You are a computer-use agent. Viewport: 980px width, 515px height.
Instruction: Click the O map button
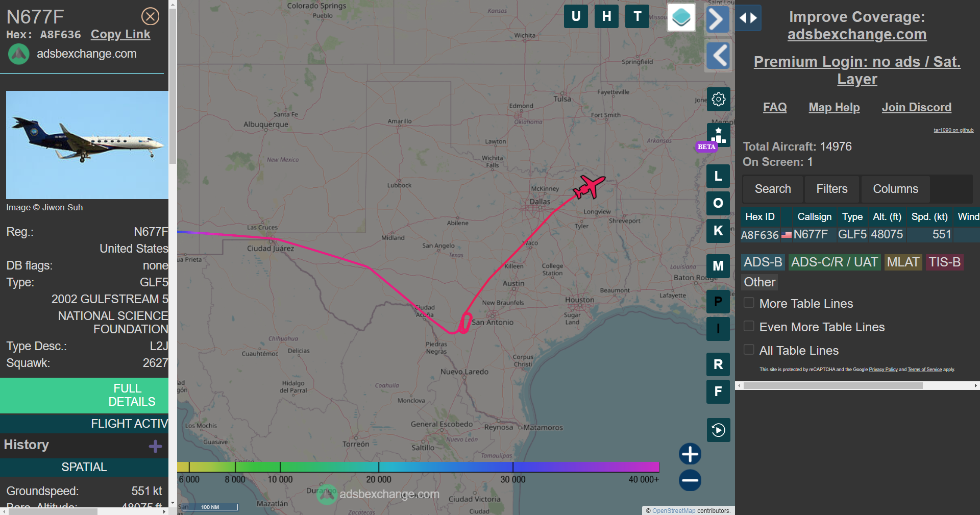click(718, 203)
